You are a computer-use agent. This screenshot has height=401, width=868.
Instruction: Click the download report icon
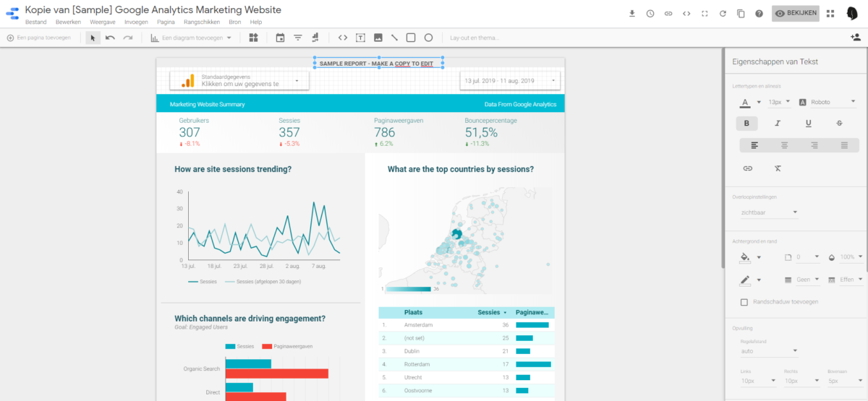click(x=632, y=14)
